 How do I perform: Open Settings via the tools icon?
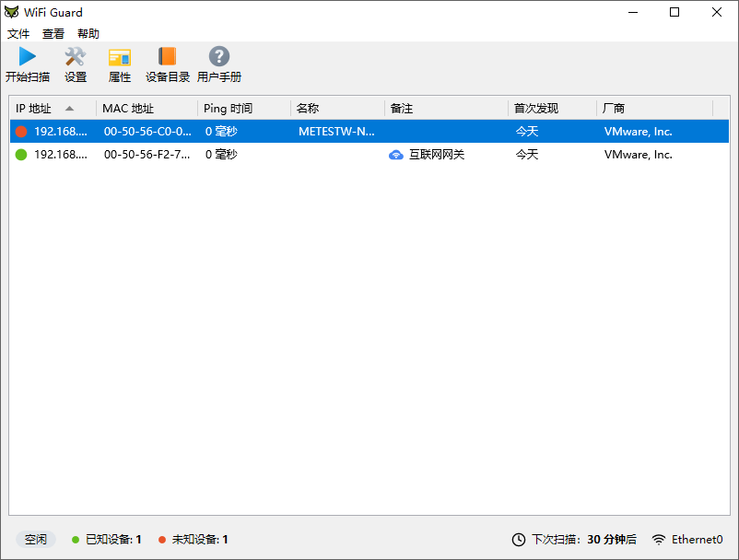pyautogui.click(x=75, y=56)
